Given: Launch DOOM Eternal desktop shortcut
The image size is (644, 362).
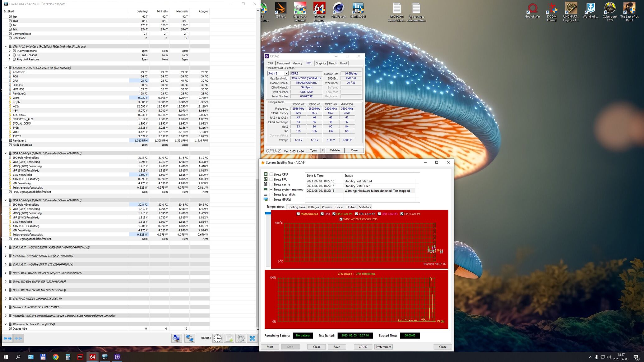Looking at the screenshot, I should pos(552,12).
